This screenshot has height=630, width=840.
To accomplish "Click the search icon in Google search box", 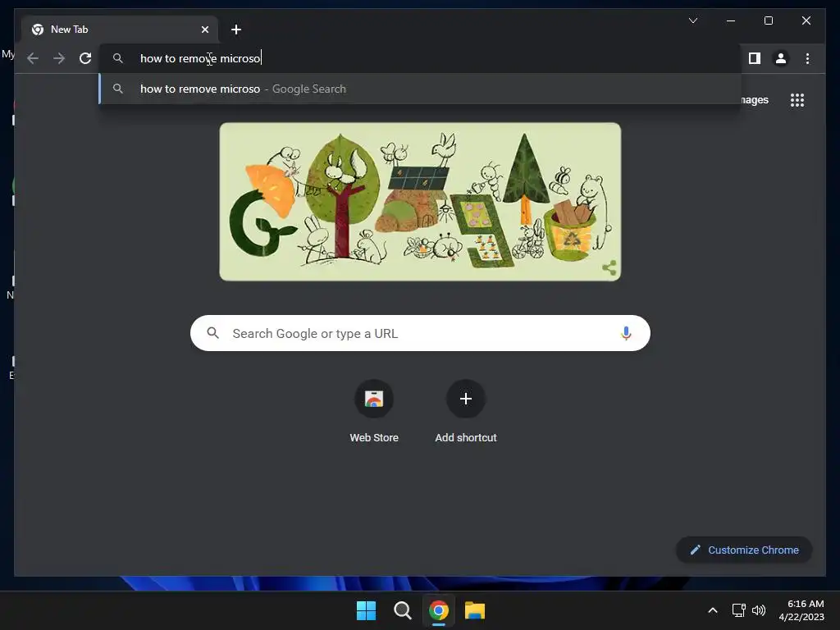I will coord(212,333).
